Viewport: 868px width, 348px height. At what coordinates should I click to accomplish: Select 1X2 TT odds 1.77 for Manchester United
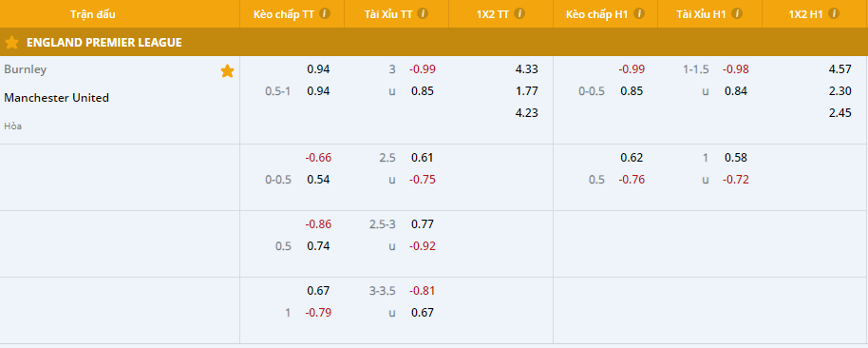click(526, 91)
